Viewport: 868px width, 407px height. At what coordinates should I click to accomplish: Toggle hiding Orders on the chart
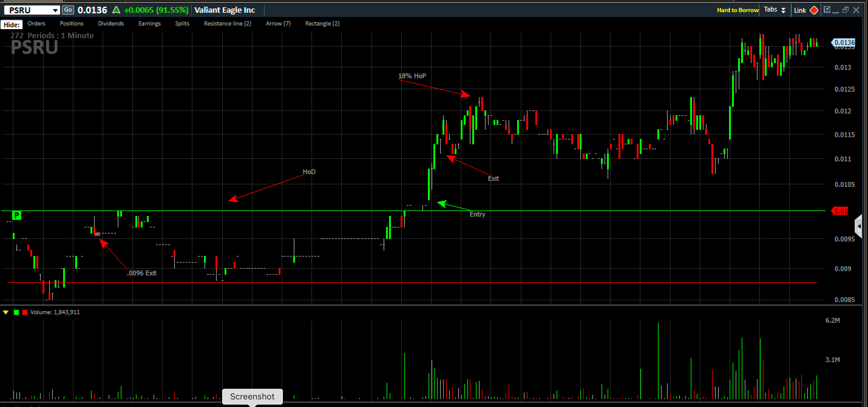point(36,24)
